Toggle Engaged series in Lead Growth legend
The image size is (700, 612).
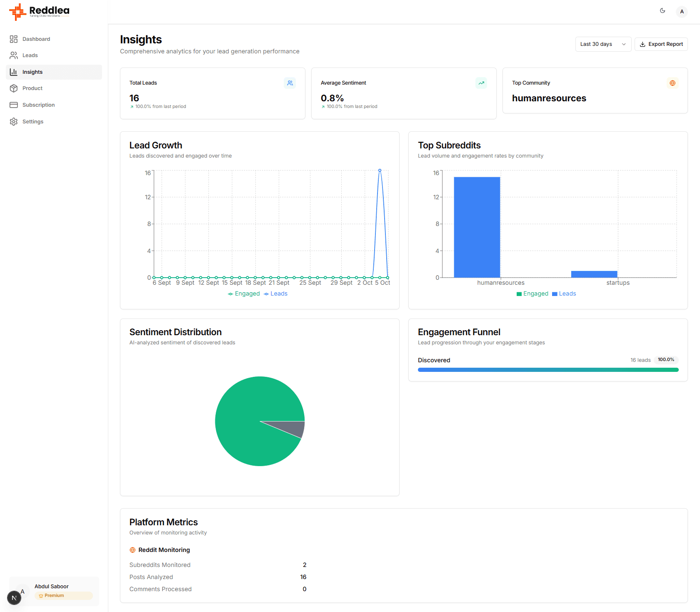(x=244, y=294)
